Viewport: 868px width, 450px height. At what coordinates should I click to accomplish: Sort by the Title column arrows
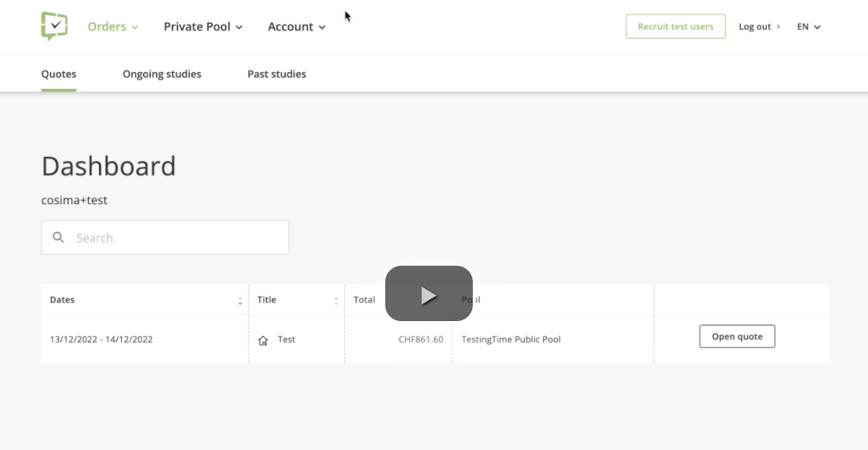pyautogui.click(x=336, y=301)
